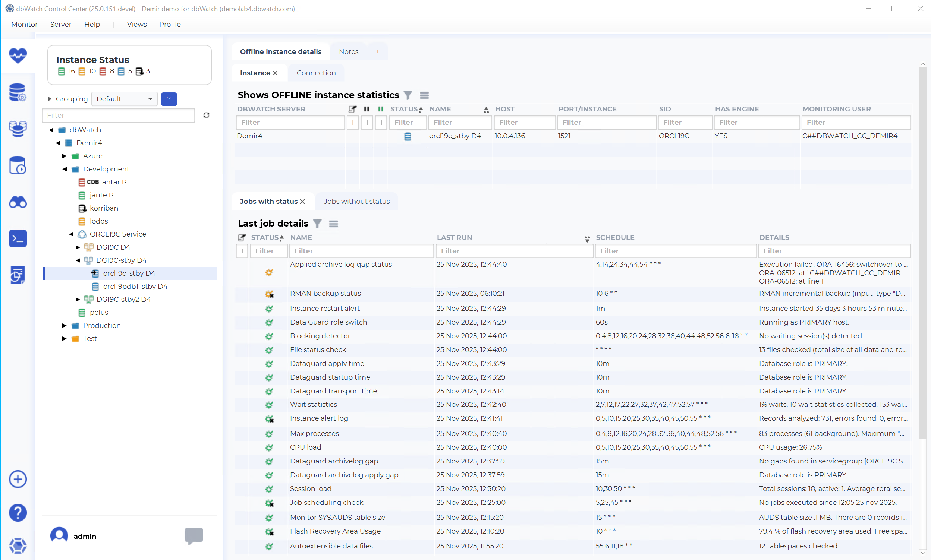This screenshot has height=560, width=931.
Task: Add a new tab with the plus button
Action: (x=378, y=52)
